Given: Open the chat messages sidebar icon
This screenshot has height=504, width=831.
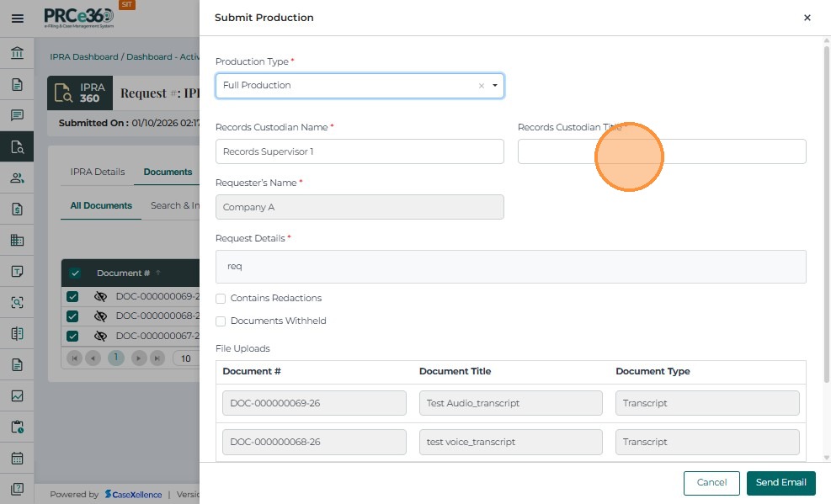Looking at the screenshot, I should (17, 115).
